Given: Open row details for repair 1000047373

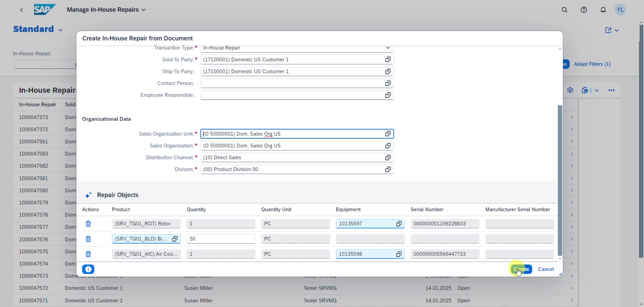Looking at the screenshot, I should click(572, 117).
